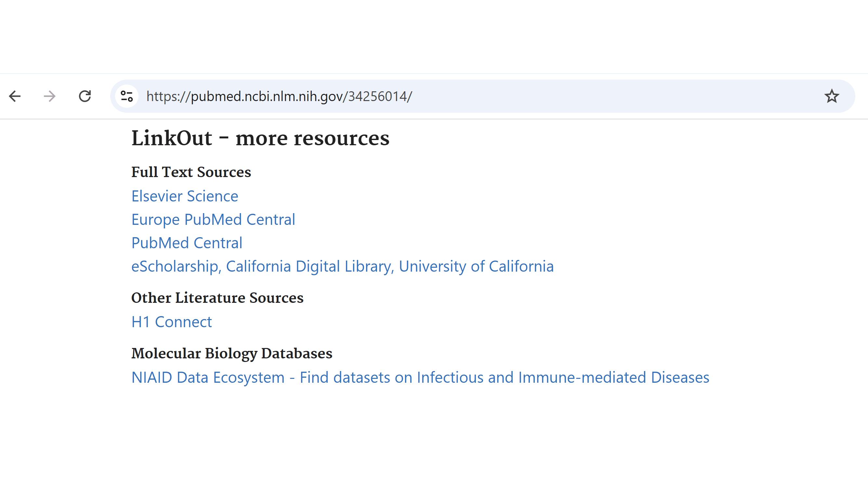Open the Europe PubMed Central link
This screenshot has height=488, width=868.
tap(213, 220)
